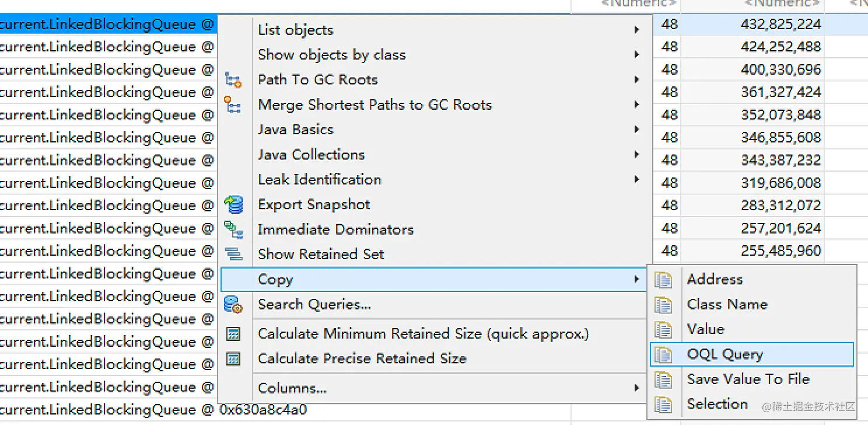Image resolution: width=868 pixels, height=425 pixels.
Task: Click the Export Snapshot database icon
Action: coord(233,205)
